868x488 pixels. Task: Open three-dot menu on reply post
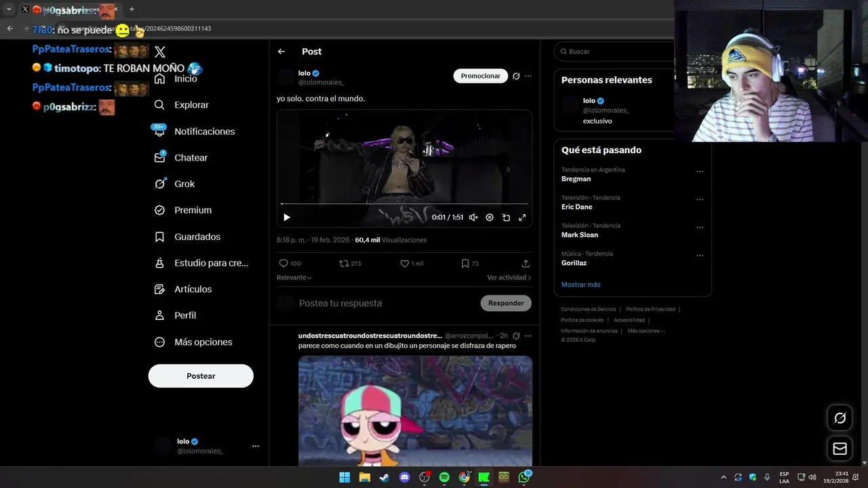[528, 335]
